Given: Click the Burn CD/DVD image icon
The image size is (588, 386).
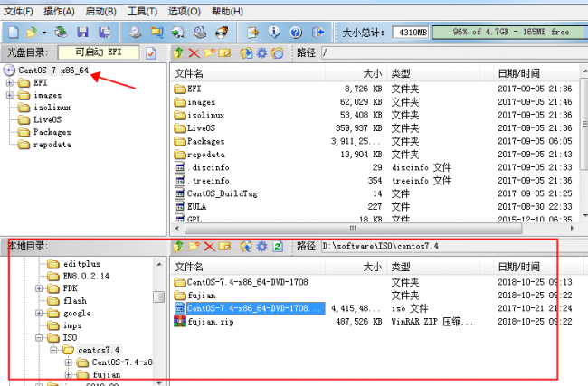Looking at the screenshot, I should [x=222, y=33].
